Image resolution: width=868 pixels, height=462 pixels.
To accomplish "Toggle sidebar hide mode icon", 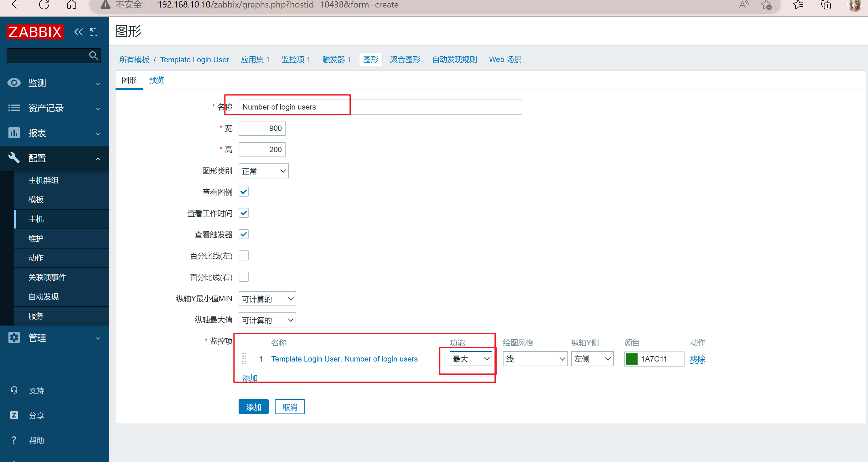I will [x=93, y=32].
